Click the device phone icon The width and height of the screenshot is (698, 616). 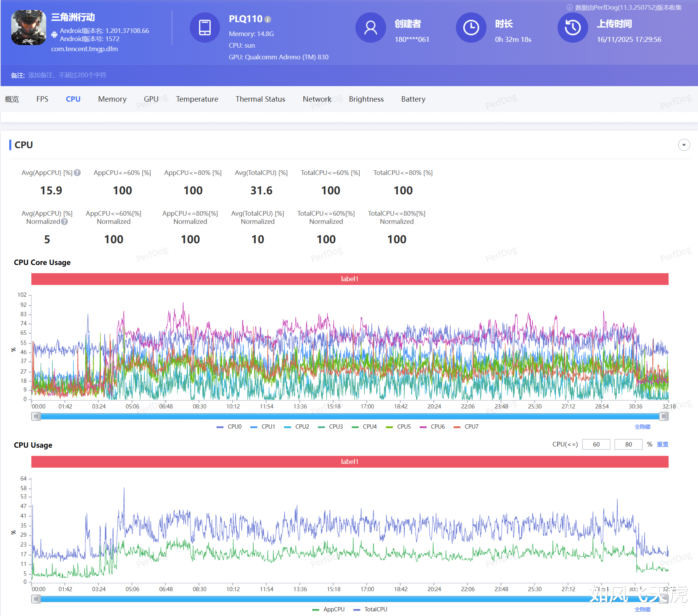(204, 28)
